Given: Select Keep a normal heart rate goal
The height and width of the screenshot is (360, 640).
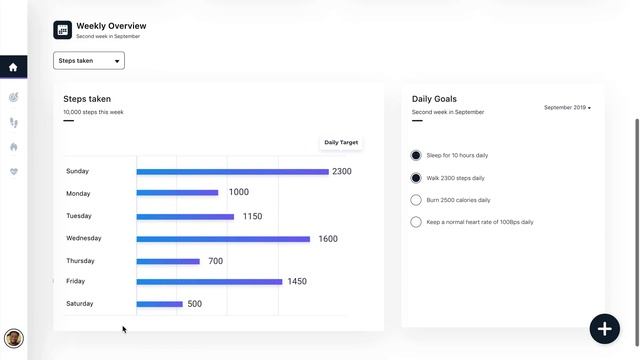Looking at the screenshot, I should click(x=416, y=222).
